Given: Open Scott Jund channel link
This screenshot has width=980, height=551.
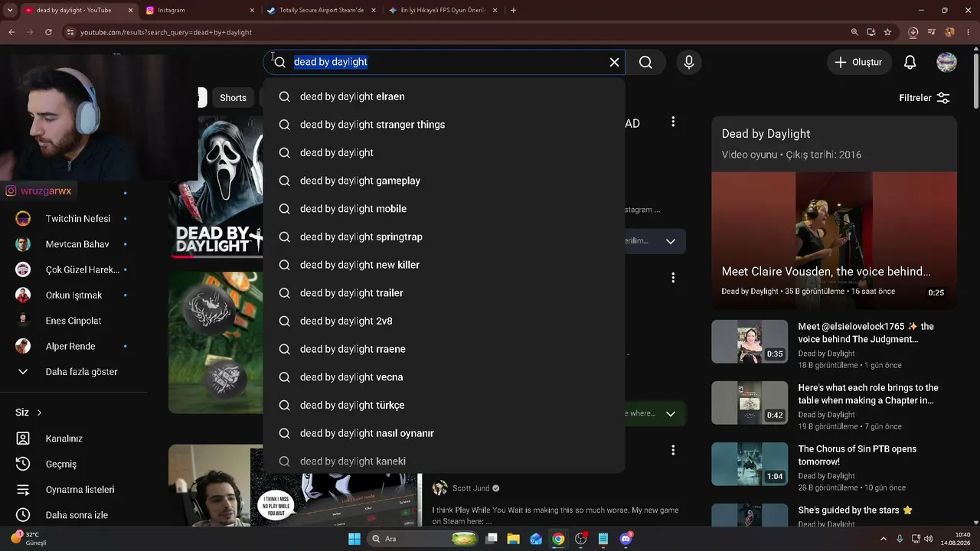Looking at the screenshot, I should point(471,488).
